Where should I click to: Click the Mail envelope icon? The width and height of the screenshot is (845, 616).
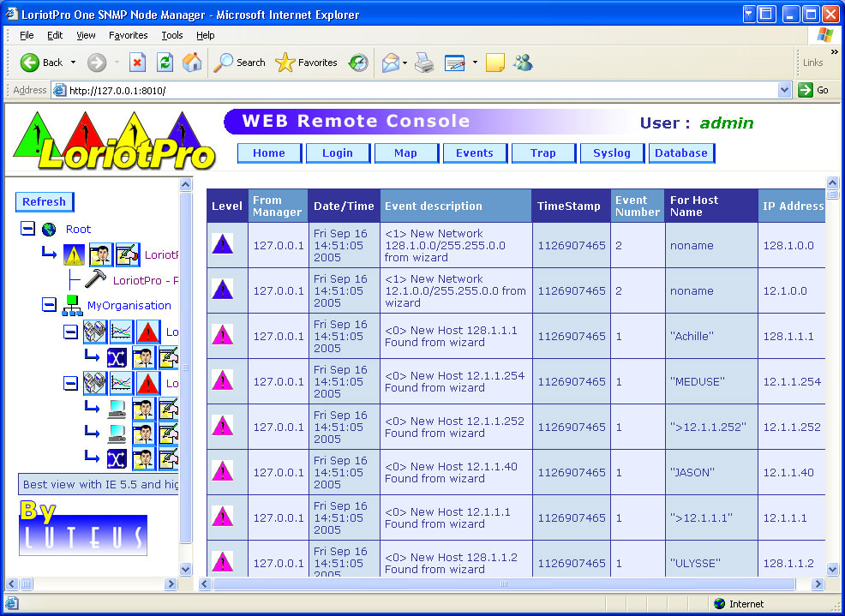coord(391,63)
